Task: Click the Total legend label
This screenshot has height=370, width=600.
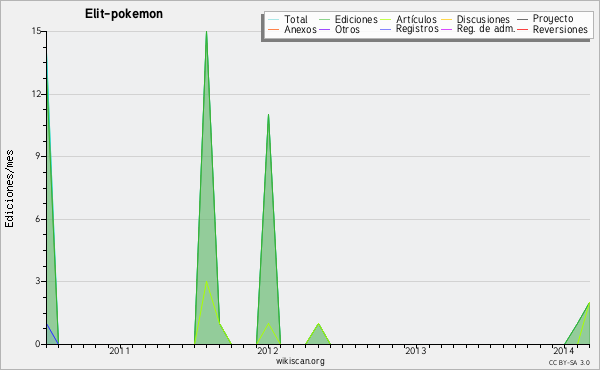Action: tap(296, 19)
